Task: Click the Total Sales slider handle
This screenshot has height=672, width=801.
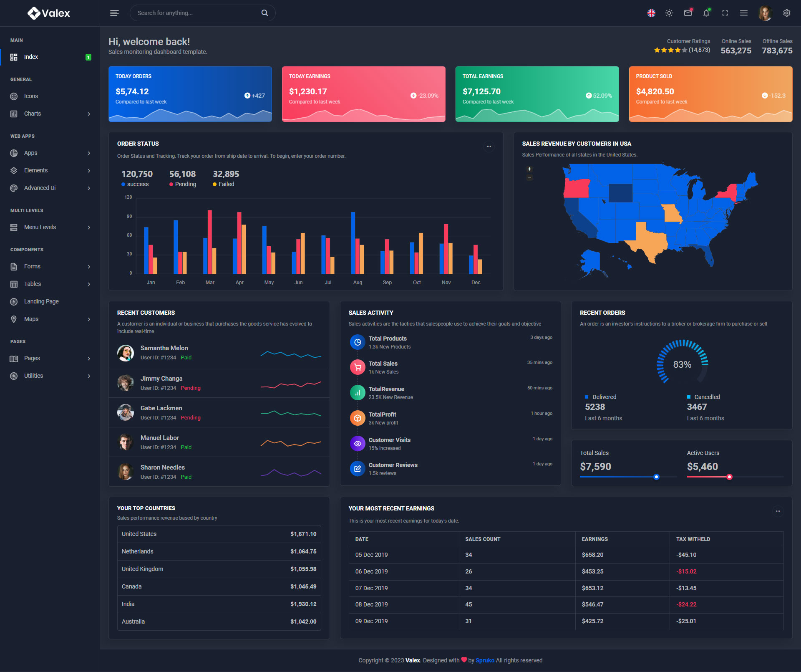Action: click(x=656, y=477)
